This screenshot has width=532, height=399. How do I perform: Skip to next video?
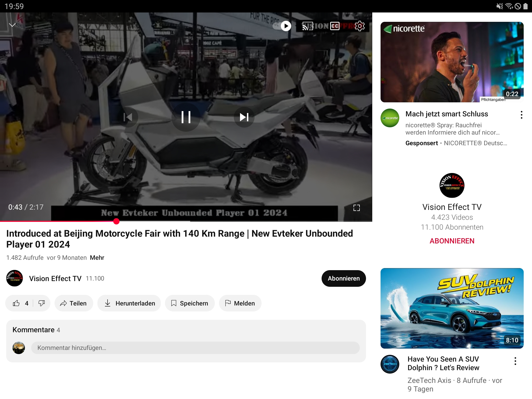[244, 117]
